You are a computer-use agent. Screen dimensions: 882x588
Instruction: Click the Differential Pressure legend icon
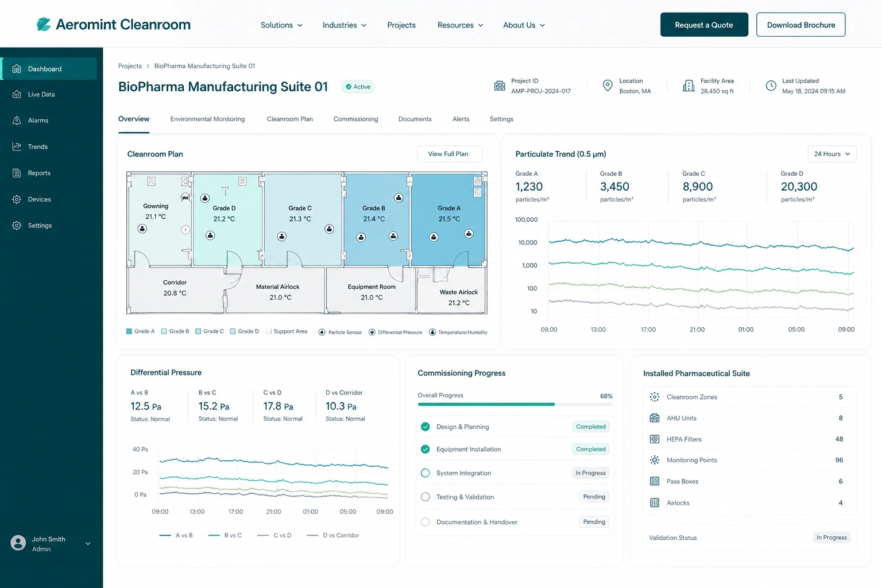coord(372,332)
